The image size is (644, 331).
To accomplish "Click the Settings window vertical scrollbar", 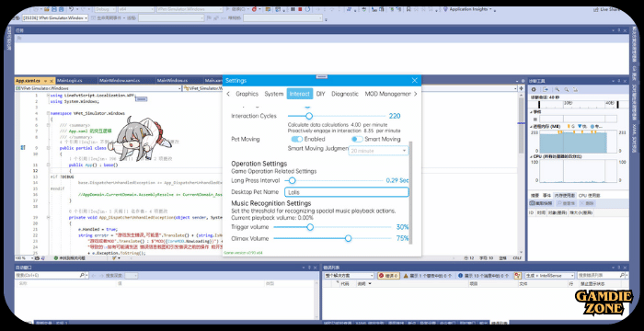I will pyautogui.click(x=410, y=192).
